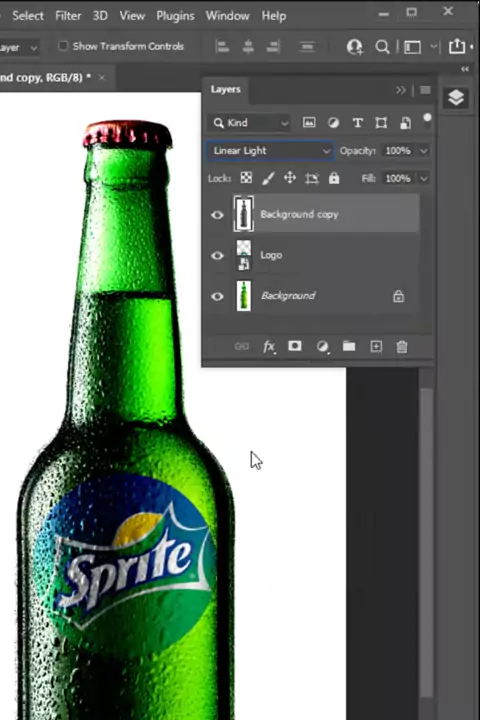Open the Opacity slider dropdown arrow
This screenshot has height=720, width=480.
pos(424,151)
